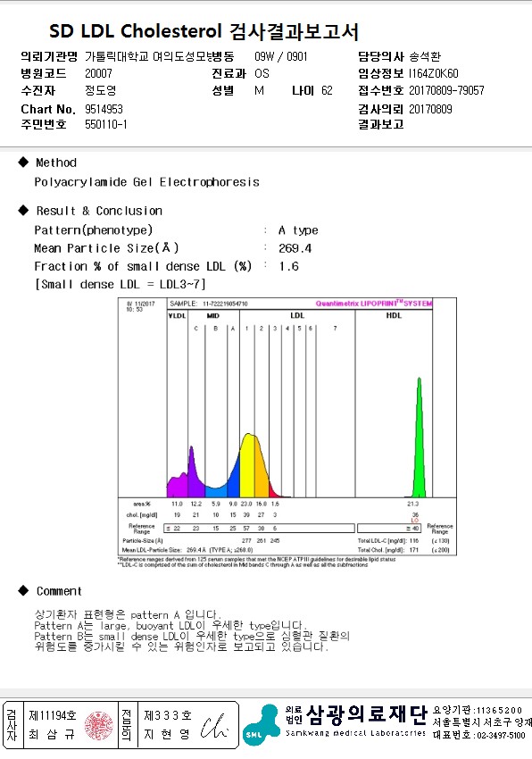This screenshot has width=532, height=759.
Task: Select pattern result A type
Action: (298, 230)
